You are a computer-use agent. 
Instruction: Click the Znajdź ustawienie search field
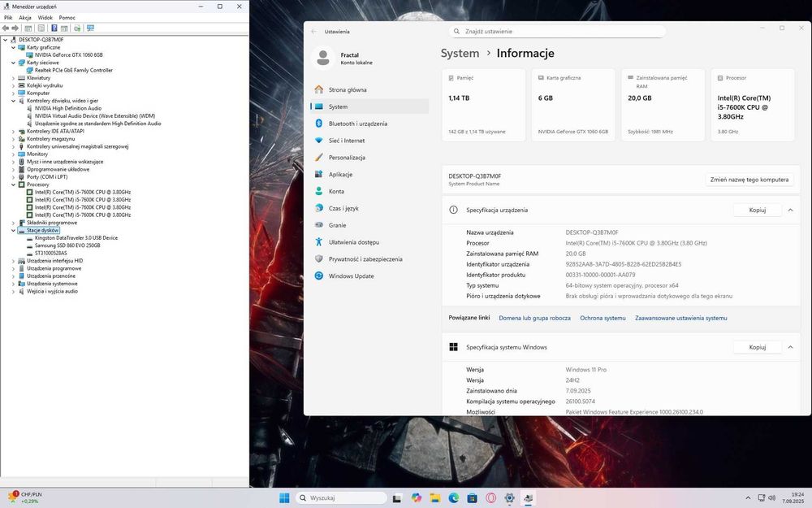[x=557, y=32]
